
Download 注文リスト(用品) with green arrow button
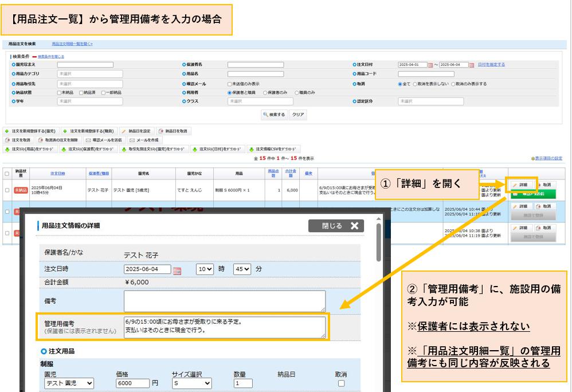(30, 149)
